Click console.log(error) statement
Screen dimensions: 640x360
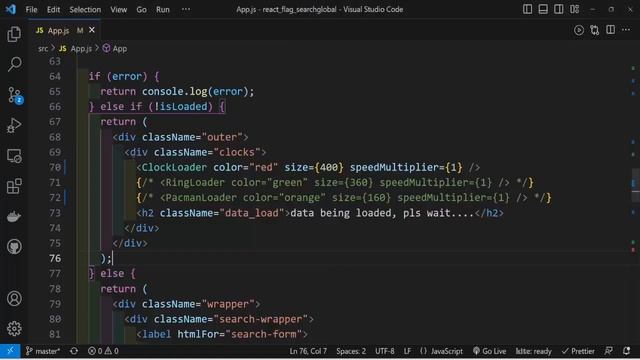coord(198,91)
